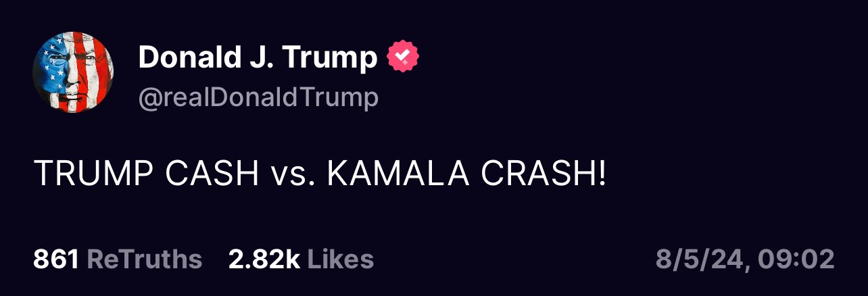Click the word CRASH! in the post
The image size is (868, 296).
[x=545, y=176]
